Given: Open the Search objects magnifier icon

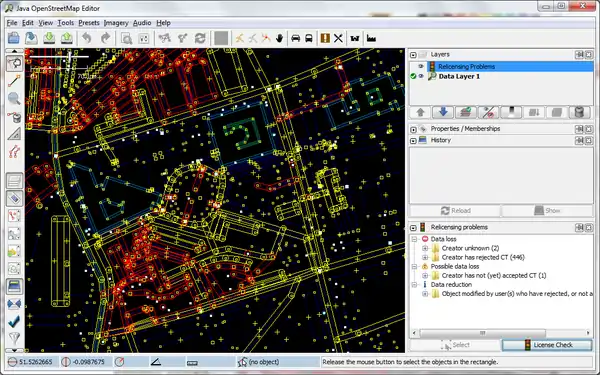Looking at the screenshot, I should tap(126, 38).
